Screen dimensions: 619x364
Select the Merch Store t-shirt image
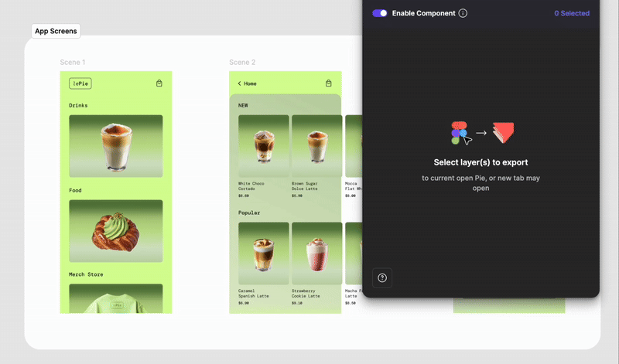115,298
